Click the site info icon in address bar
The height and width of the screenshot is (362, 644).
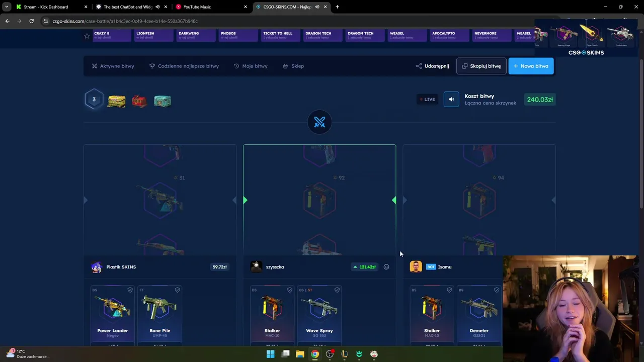pyautogui.click(x=46, y=21)
